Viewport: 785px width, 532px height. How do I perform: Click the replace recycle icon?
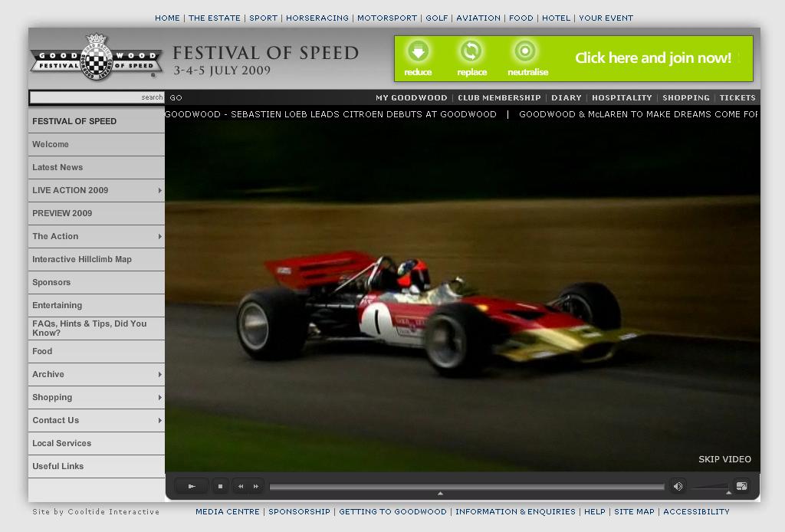pyautogui.click(x=471, y=51)
